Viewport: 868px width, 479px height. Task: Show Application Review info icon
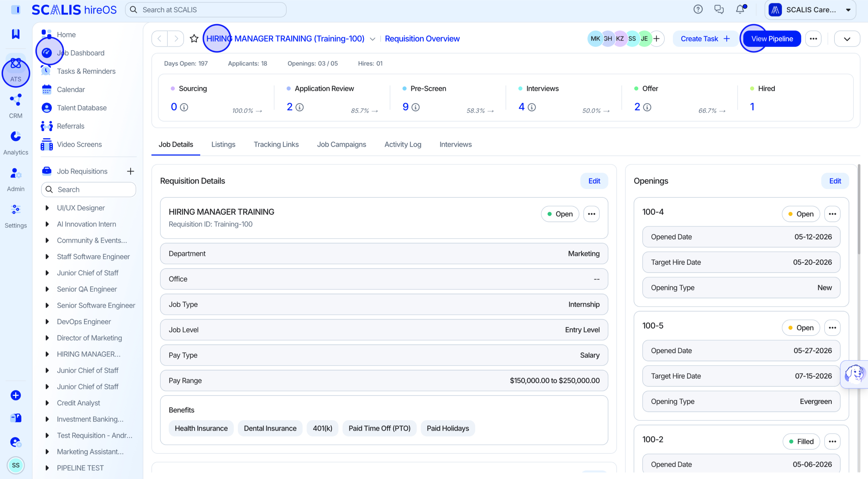point(299,107)
